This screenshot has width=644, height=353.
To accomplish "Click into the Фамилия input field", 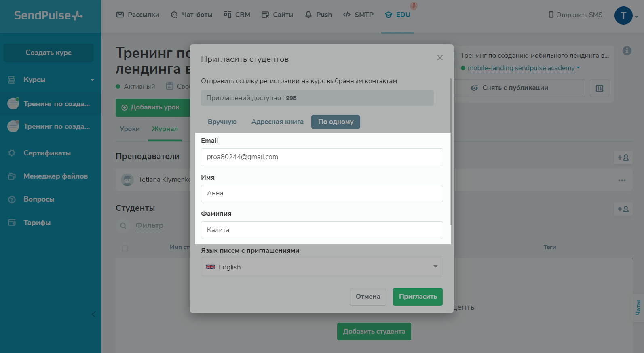I will pos(321,230).
